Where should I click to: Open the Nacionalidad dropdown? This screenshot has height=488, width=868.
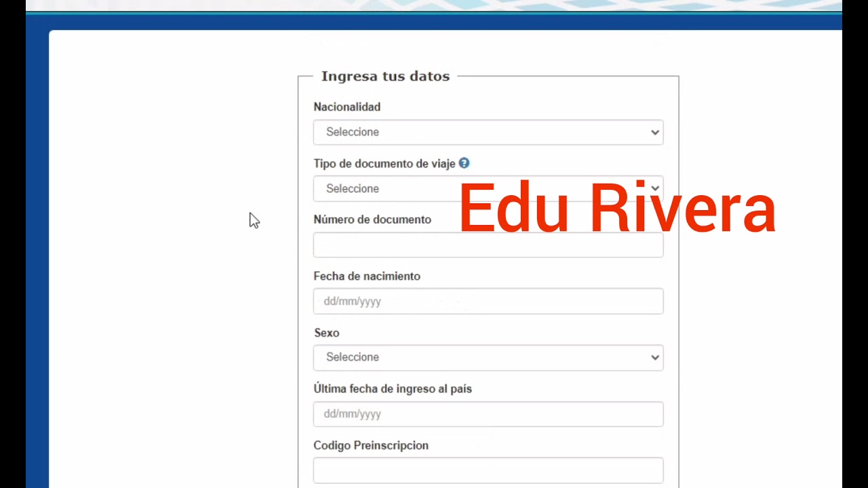(488, 132)
